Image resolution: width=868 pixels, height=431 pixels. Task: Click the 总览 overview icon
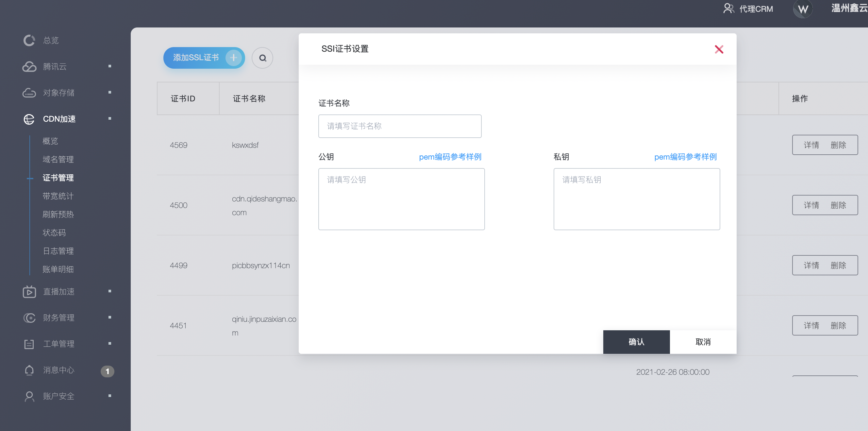pos(29,41)
